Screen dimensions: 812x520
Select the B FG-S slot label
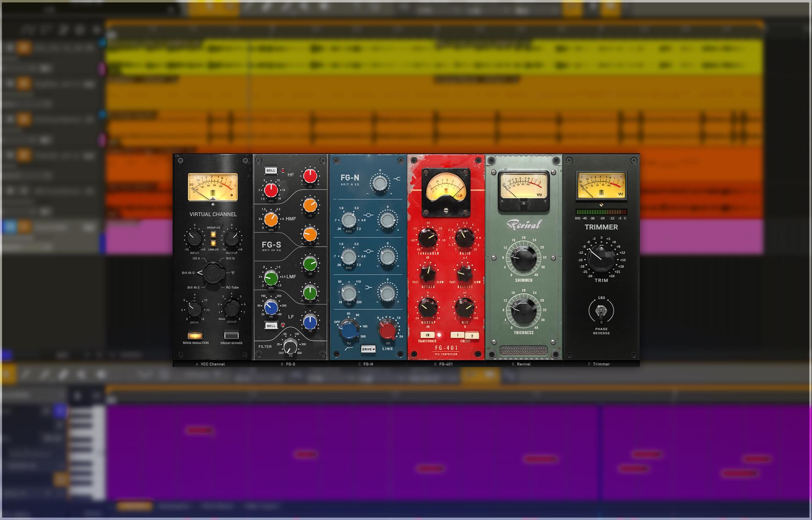point(288,364)
